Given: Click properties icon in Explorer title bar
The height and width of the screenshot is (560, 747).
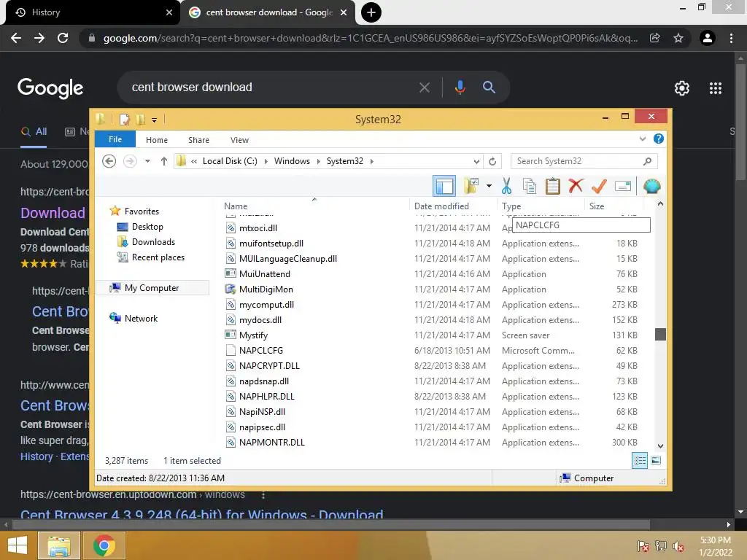Looking at the screenshot, I should (124, 120).
